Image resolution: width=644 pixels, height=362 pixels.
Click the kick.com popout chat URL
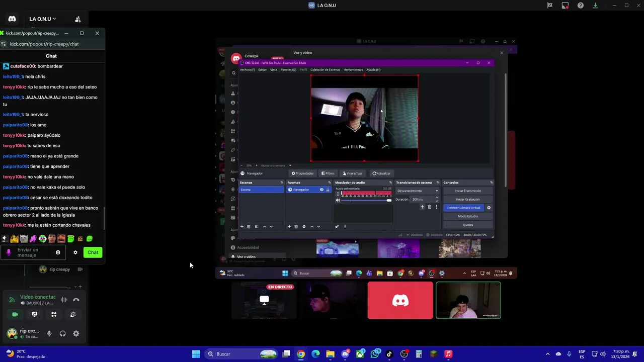44,44
